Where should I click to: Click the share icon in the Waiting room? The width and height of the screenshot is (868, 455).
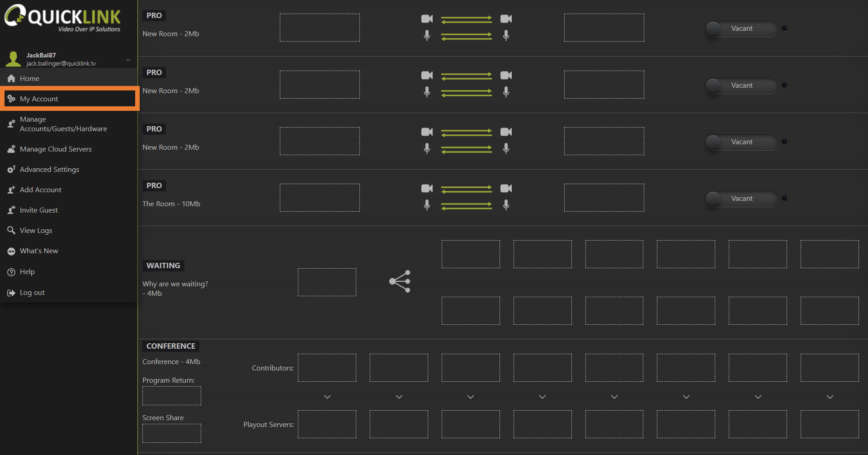click(400, 281)
